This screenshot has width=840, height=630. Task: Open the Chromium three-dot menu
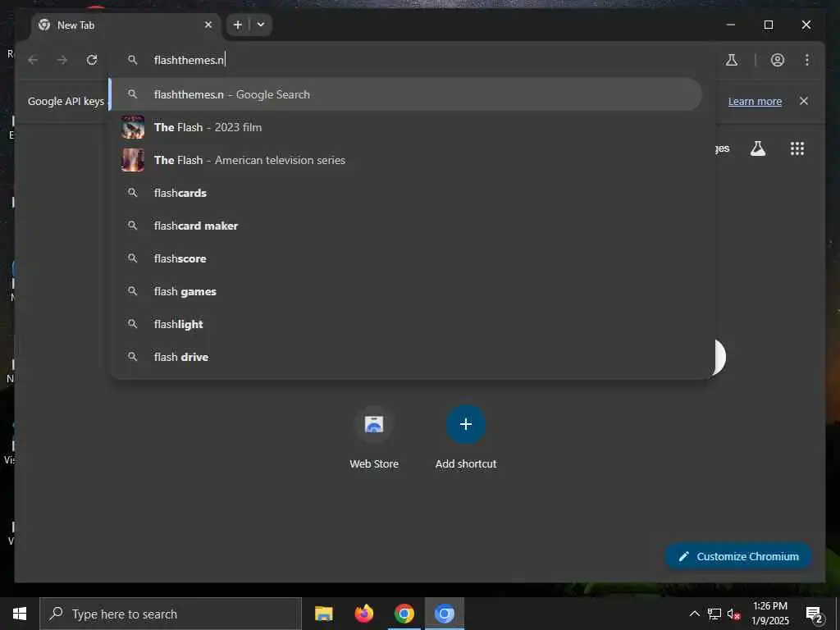point(807,59)
